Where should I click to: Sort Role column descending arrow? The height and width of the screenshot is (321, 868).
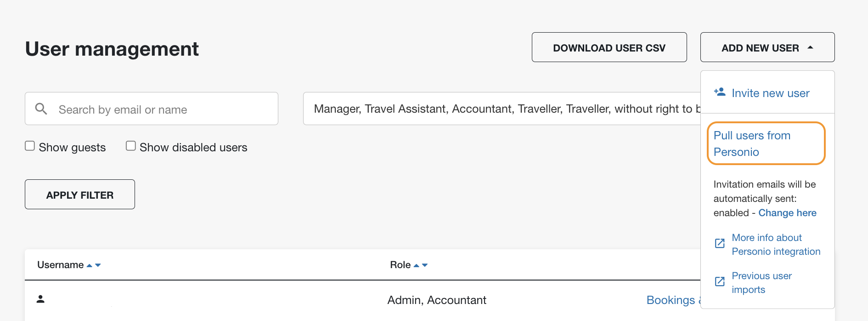click(425, 265)
